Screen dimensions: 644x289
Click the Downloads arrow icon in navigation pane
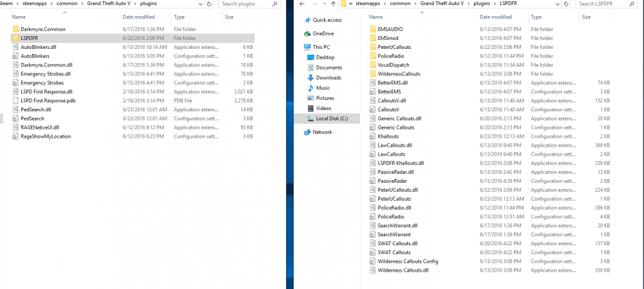coord(311,78)
